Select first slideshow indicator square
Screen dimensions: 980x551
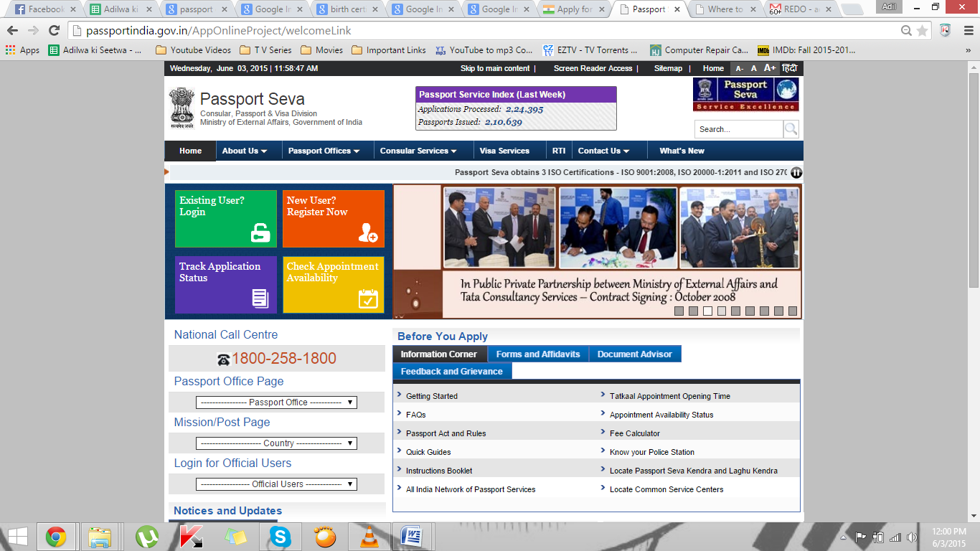pos(679,311)
